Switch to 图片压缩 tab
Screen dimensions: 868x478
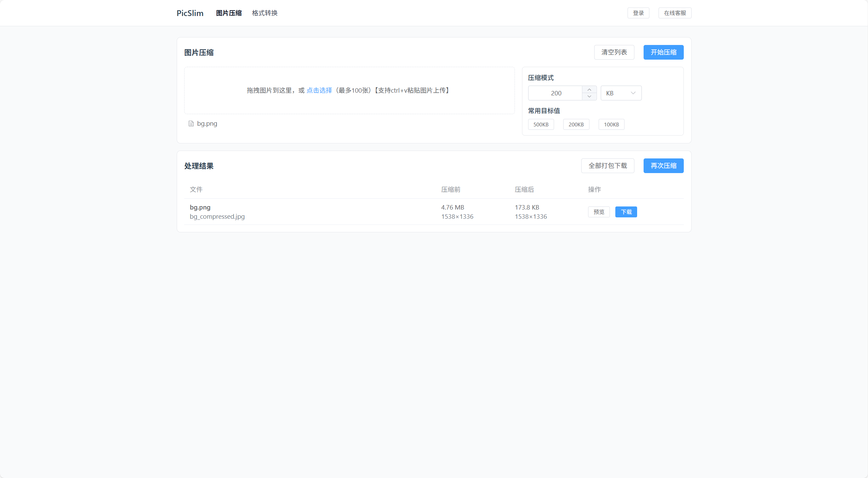click(228, 13)
